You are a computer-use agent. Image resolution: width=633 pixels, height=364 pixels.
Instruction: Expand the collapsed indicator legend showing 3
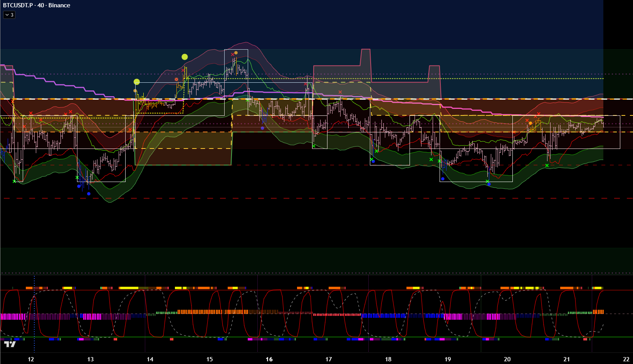click(9, 15)
